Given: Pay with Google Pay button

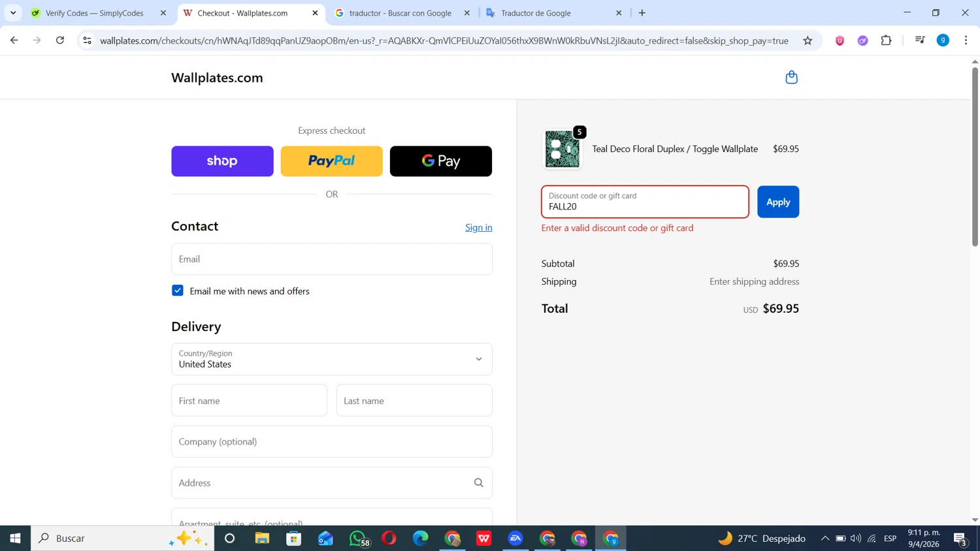Looking at the screenshot, I should click(441, 161).
